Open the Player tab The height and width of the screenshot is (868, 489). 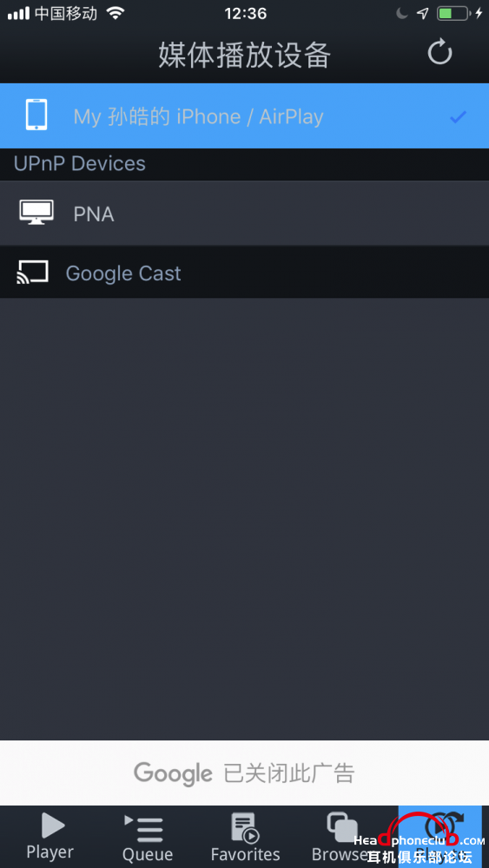[50, 837]
